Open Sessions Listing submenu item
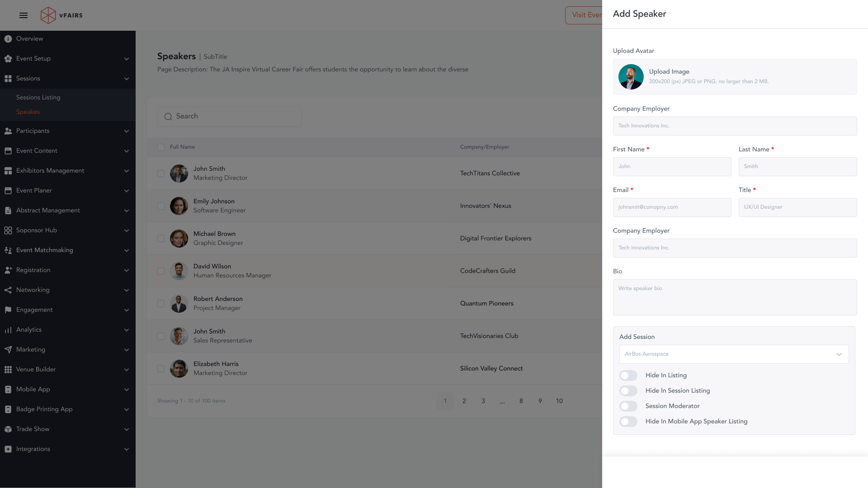 [38, 98]
